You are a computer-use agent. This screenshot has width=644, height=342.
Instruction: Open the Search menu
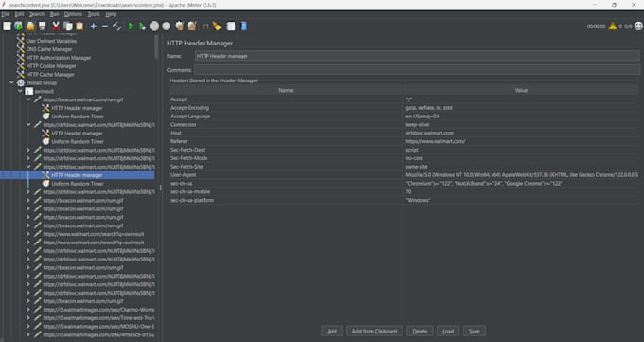pos(37,14)
